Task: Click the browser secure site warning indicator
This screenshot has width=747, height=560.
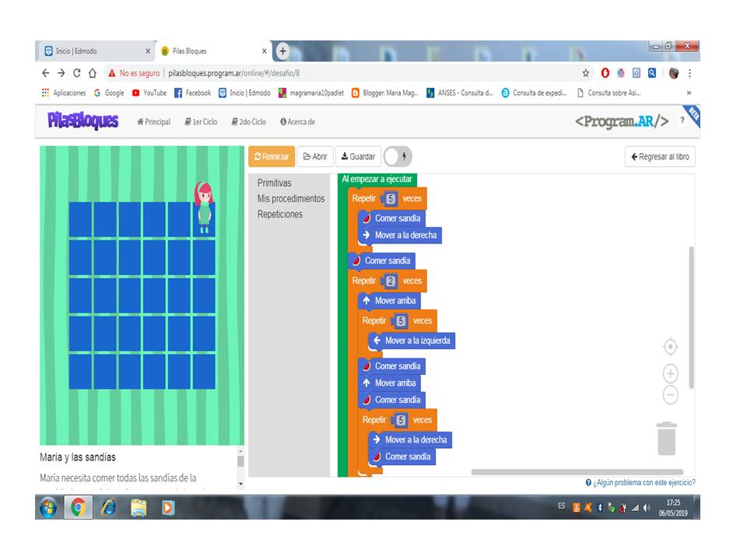Action: coord(137,73)
